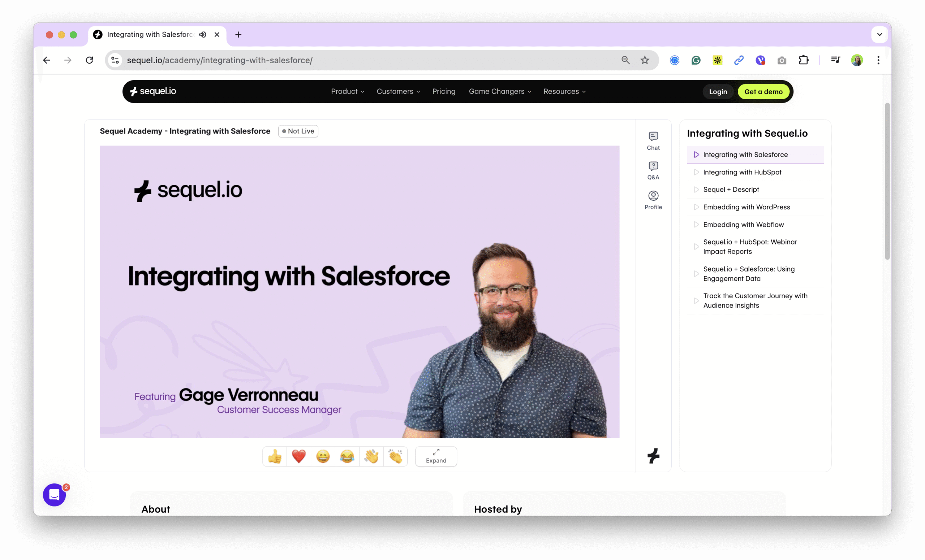Open the Intercom chat launcher bubble

click(x=55, y=495)
